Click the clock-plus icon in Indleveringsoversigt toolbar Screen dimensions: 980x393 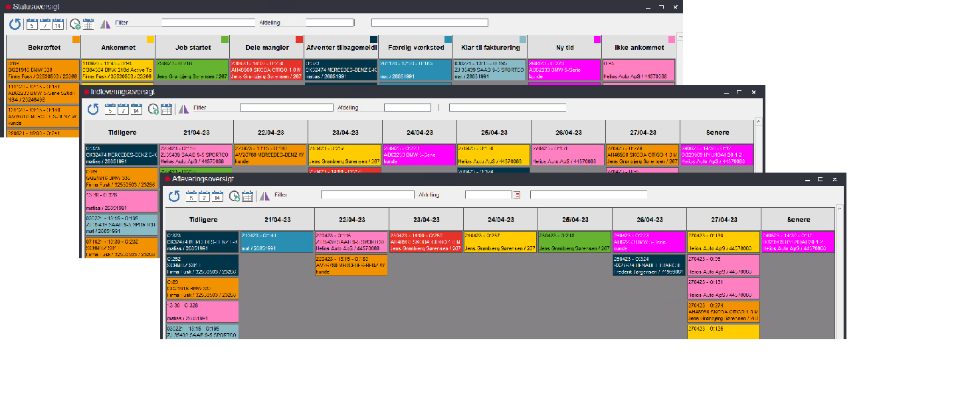click(153, 110)
